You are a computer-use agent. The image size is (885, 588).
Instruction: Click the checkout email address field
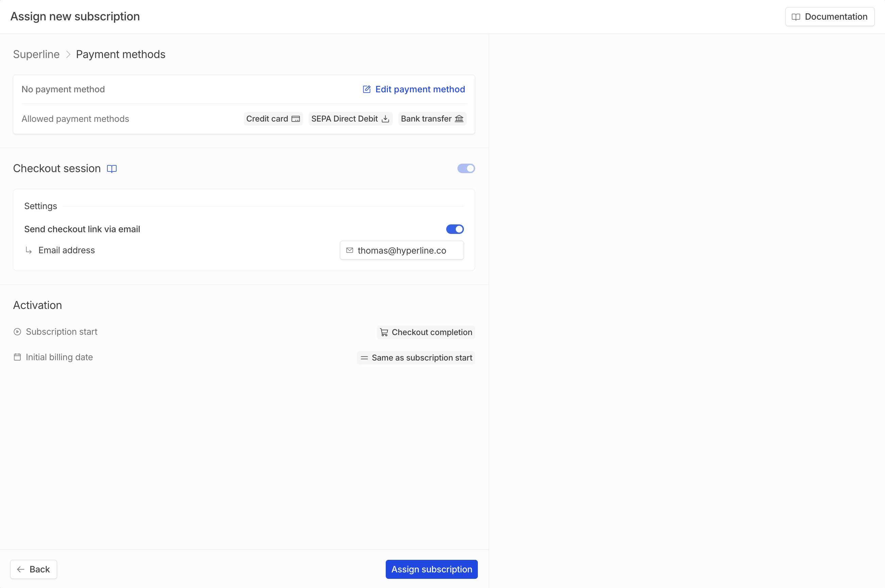(x=402, y=251)
